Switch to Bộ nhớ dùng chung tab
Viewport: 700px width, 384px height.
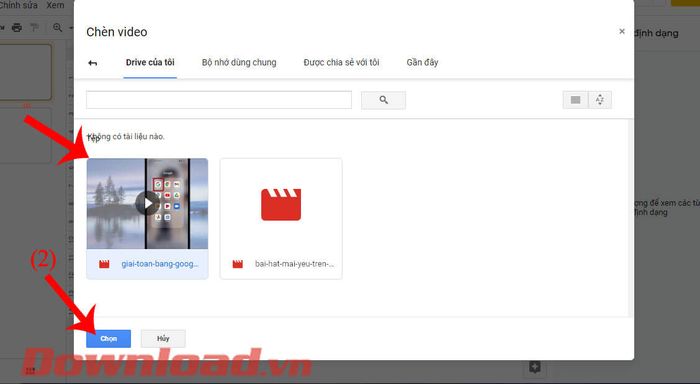tap(239, 63)
